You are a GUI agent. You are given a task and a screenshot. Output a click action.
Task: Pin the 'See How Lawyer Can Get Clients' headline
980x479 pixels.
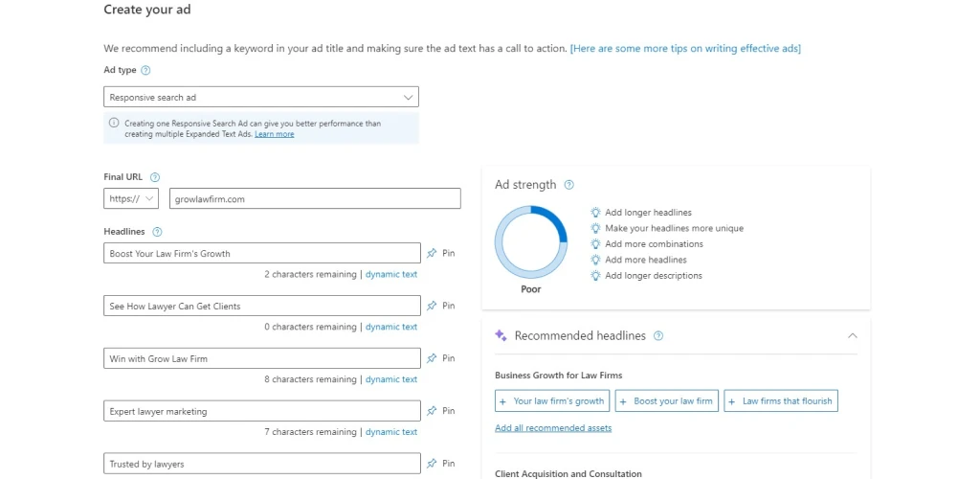(440, 306)
